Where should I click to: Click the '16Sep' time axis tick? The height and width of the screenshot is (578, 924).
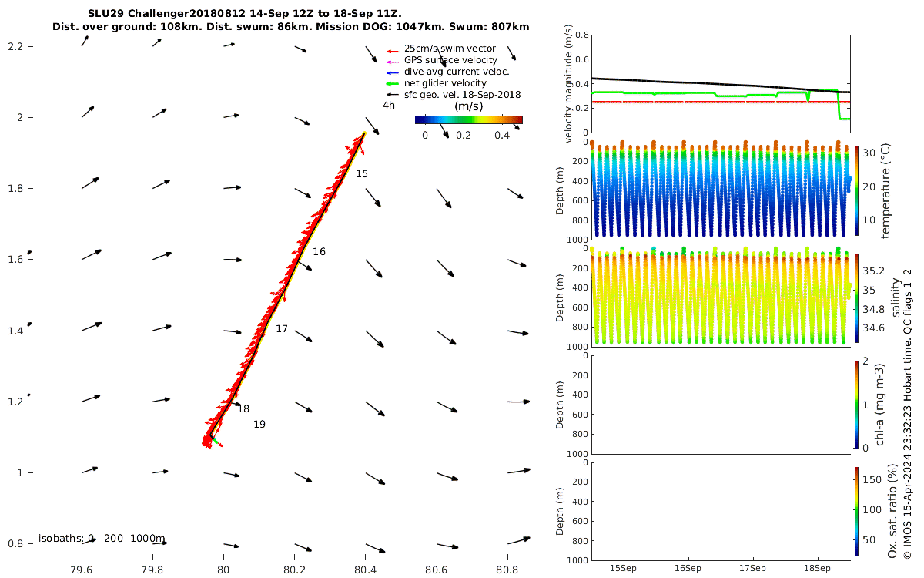pyautogui.click(x=688, y=570)
